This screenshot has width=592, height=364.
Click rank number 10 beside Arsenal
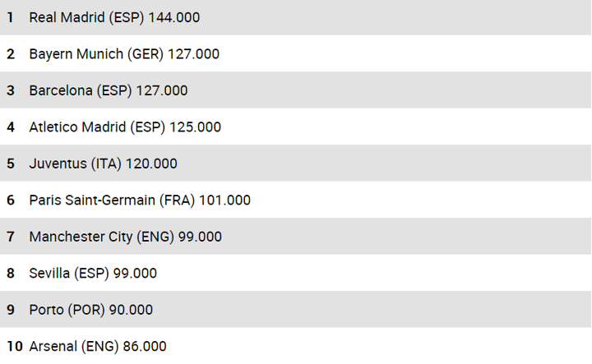(14, 346)
